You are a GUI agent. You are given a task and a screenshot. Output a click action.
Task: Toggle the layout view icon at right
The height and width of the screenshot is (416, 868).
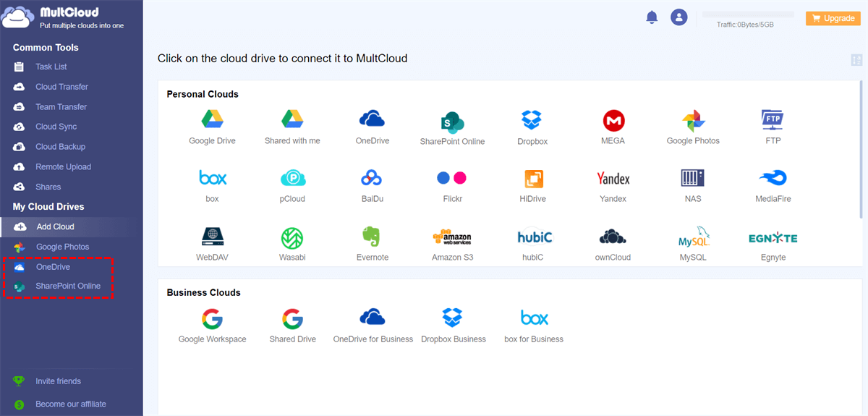[856, 60]
